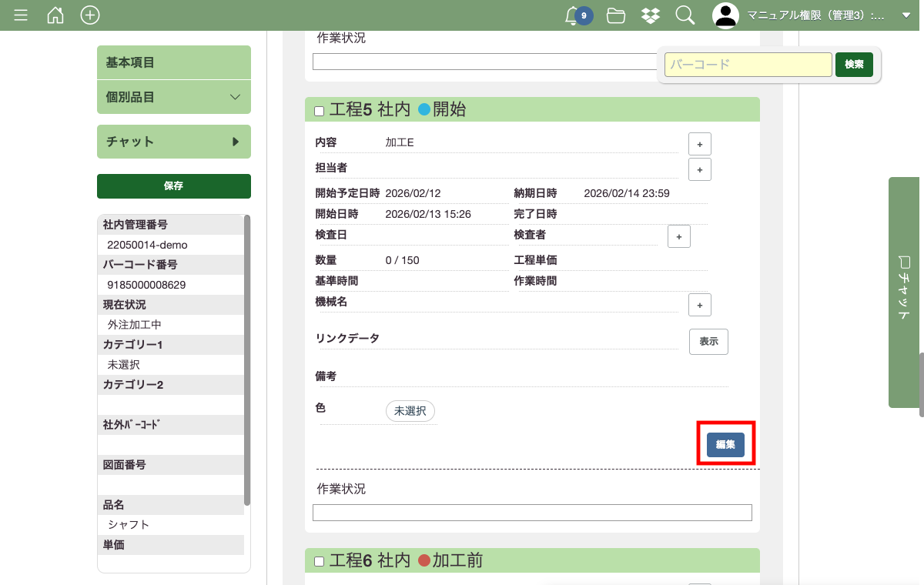The width and height of the screenshot is (924, 585).
Task: Open the hamburger menu icon
Action: coord(21,15)
